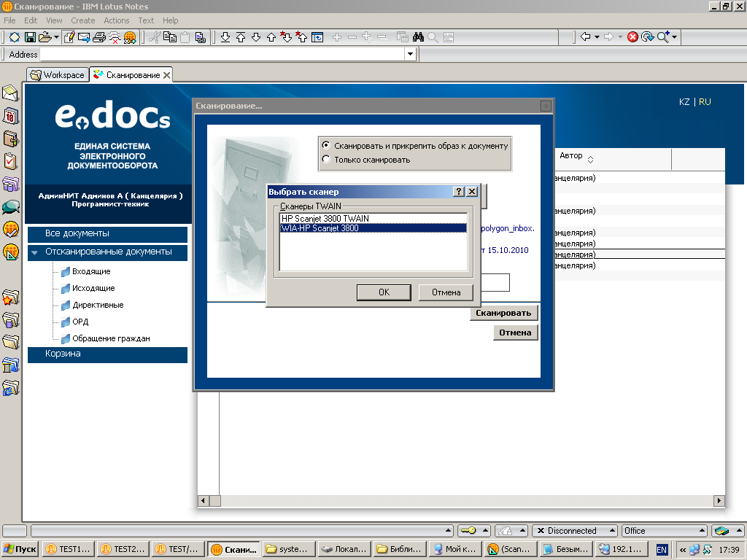Click inside the Address input field

[x=222, y=54]
